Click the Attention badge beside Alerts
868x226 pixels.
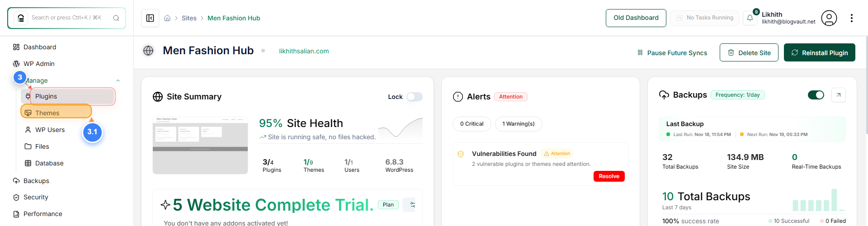point(511,97)
